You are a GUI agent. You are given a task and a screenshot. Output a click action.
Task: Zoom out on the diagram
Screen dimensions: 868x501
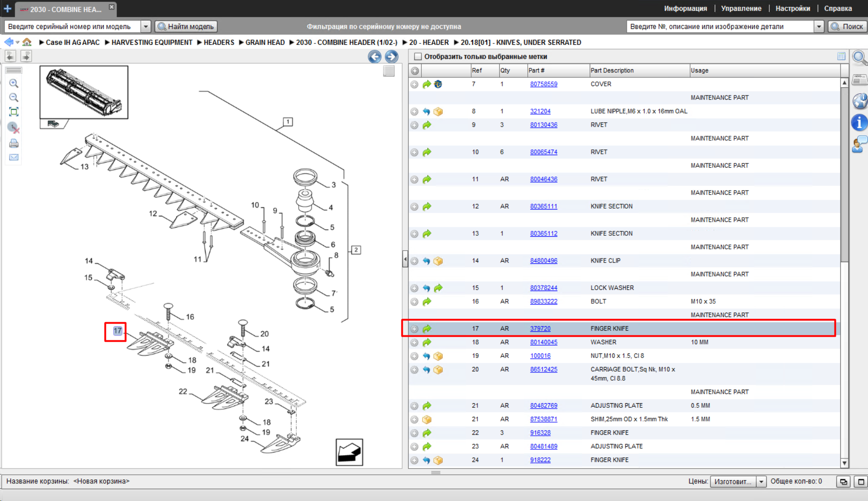[14, 97]
